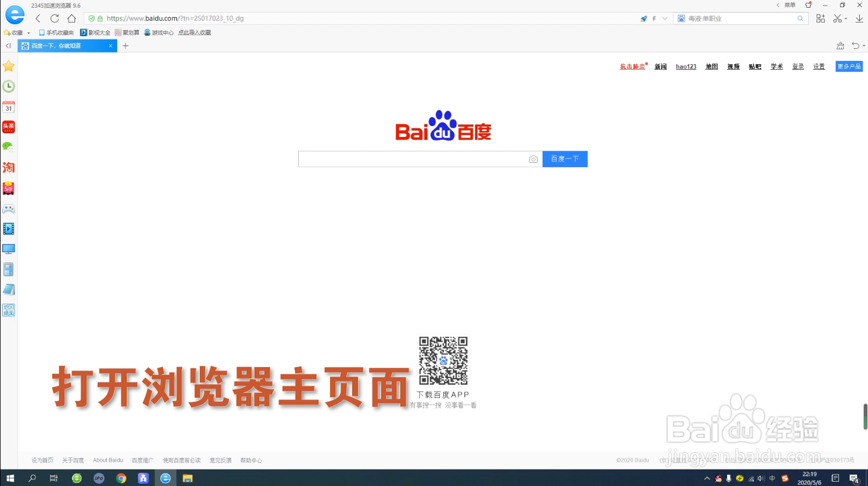868x486 pixels.
Task: Open dropdown arrow beside scissors screenshot tool
Action: click(846, 19)
